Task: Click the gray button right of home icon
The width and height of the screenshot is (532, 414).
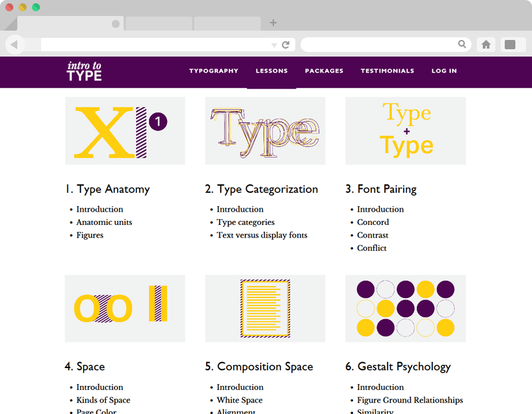Action: click(510, 45)
